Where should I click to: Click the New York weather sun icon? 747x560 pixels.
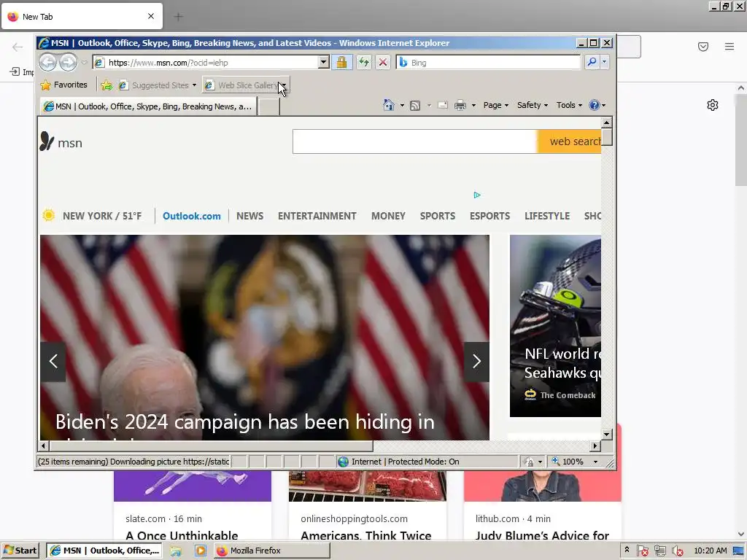[49, 215]
